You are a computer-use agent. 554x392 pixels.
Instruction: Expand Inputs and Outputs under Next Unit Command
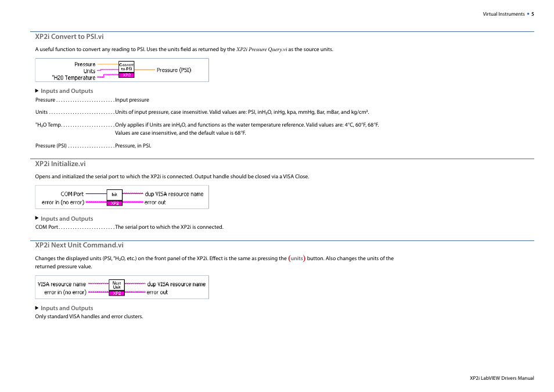(x=64, y=308)
